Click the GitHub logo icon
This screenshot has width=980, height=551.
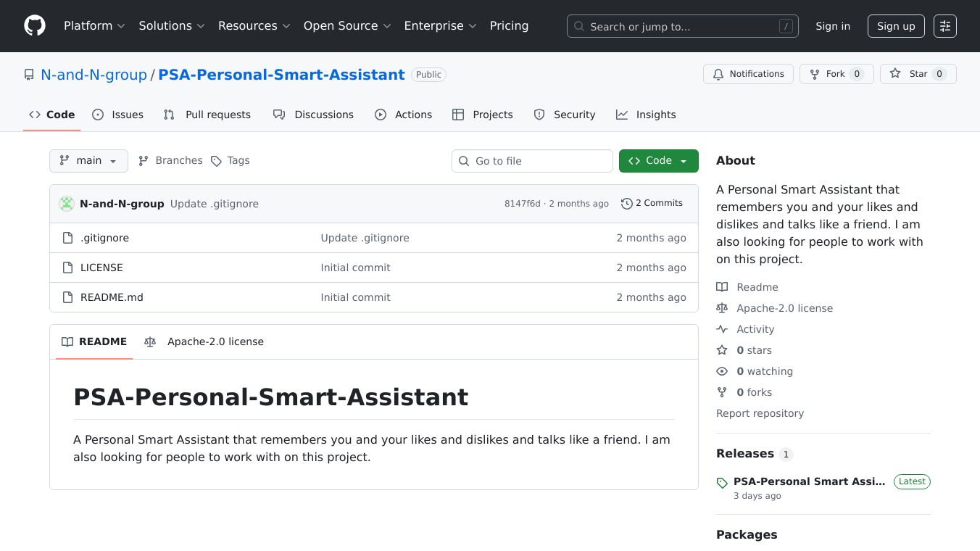click(35, 26)
